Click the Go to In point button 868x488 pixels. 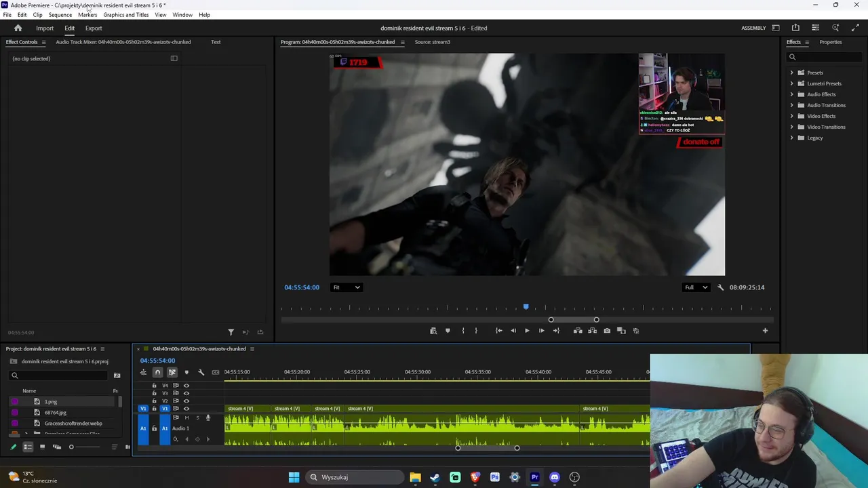pyautogui.click(x=498, y=331)
